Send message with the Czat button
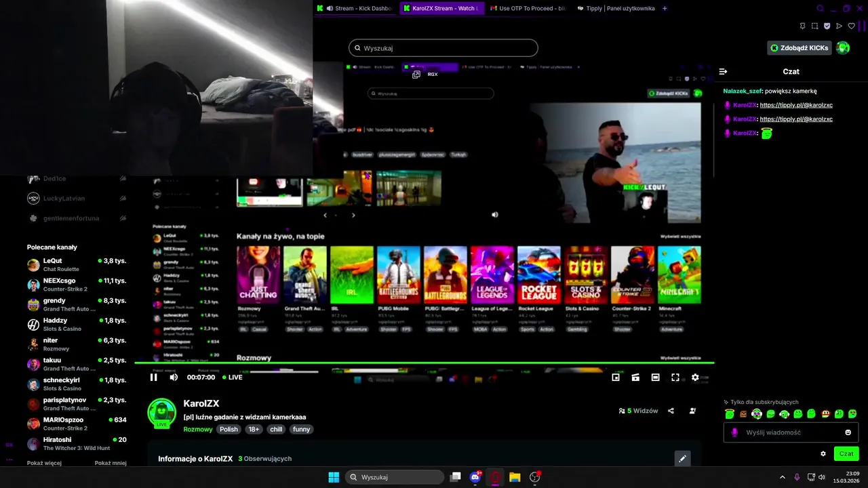The width and height of the screenshot is (868, 488). coord(846,454)
